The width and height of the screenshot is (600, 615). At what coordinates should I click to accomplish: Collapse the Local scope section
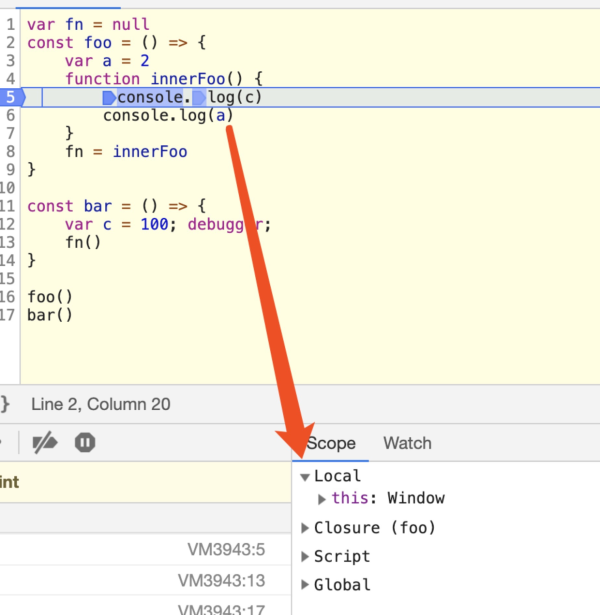pyautogui.click(x=305, y=477)
